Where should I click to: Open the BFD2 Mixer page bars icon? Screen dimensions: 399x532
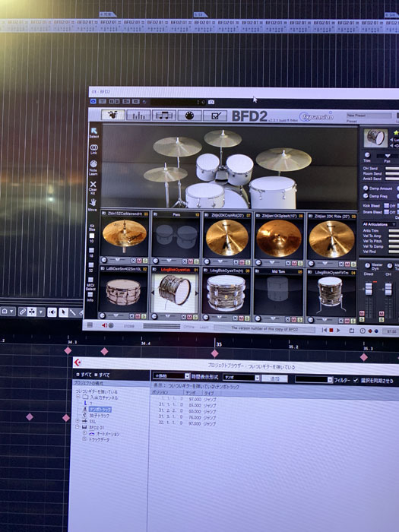point(138,116)
